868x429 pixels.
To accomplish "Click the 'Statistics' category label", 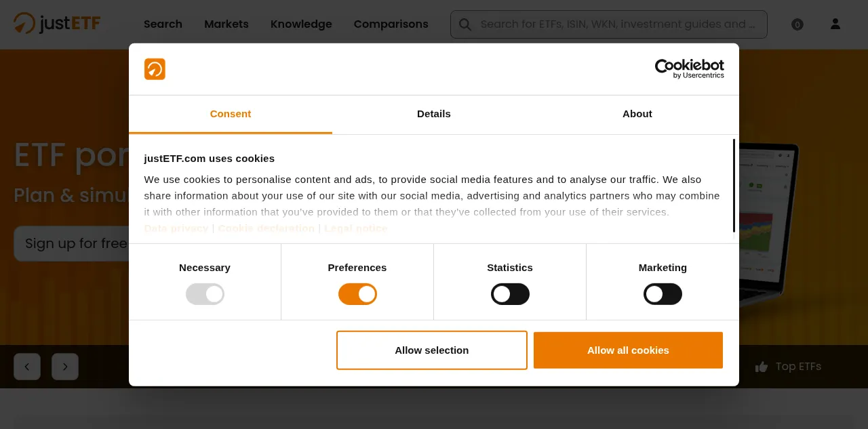I will (x=510, y=268).
